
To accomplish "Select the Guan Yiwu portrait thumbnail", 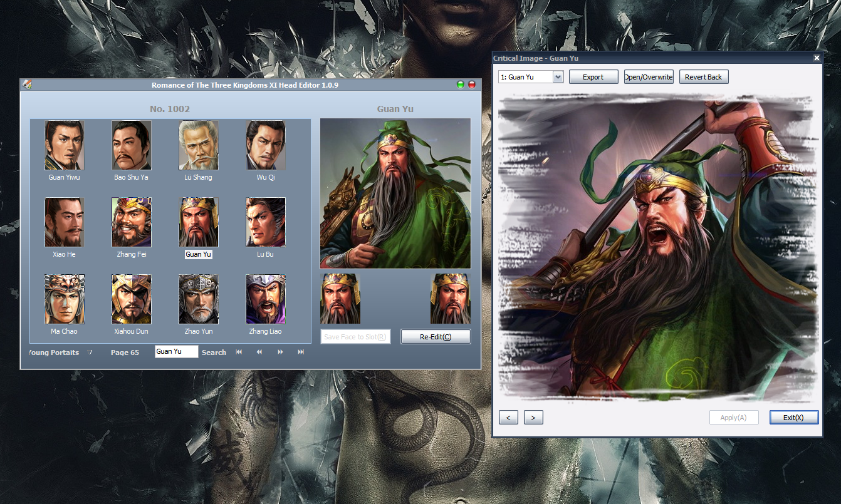I will [65, 145].
